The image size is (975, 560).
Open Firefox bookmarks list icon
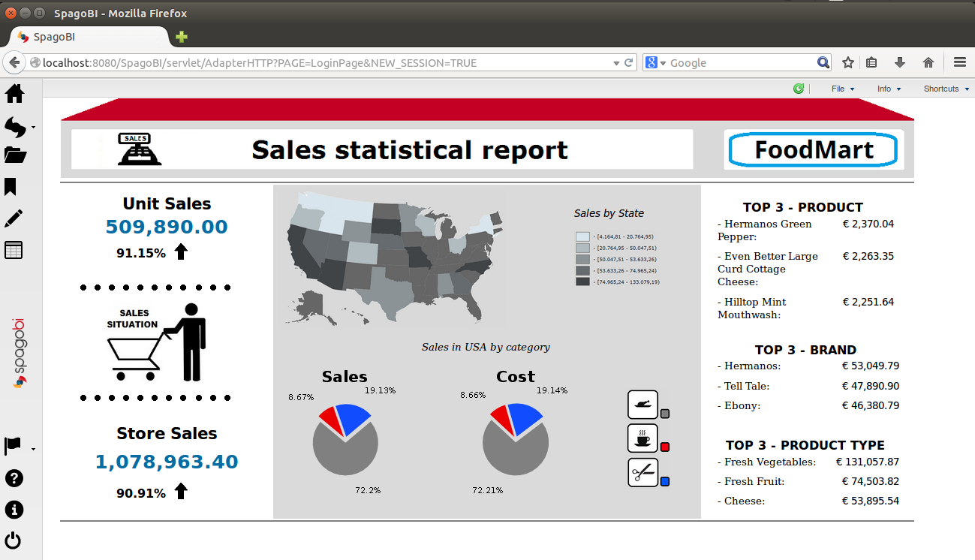(x=871, y=63)
